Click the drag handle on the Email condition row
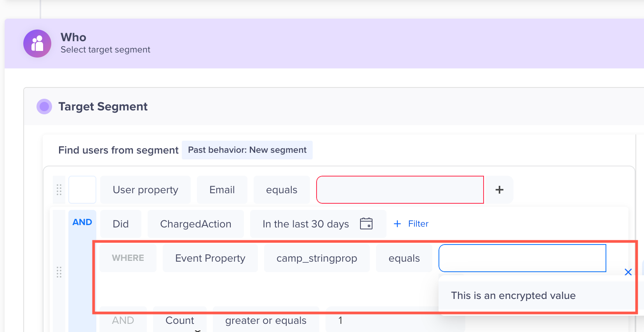Viewport: 644px width, 332px height. (x=59, y=190)
